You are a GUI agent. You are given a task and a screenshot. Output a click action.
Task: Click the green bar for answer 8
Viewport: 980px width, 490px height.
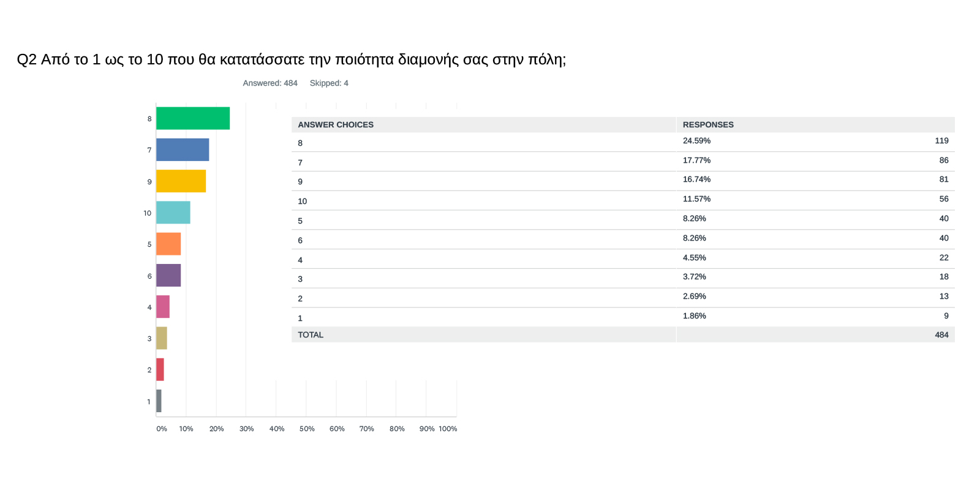point(193,118)
